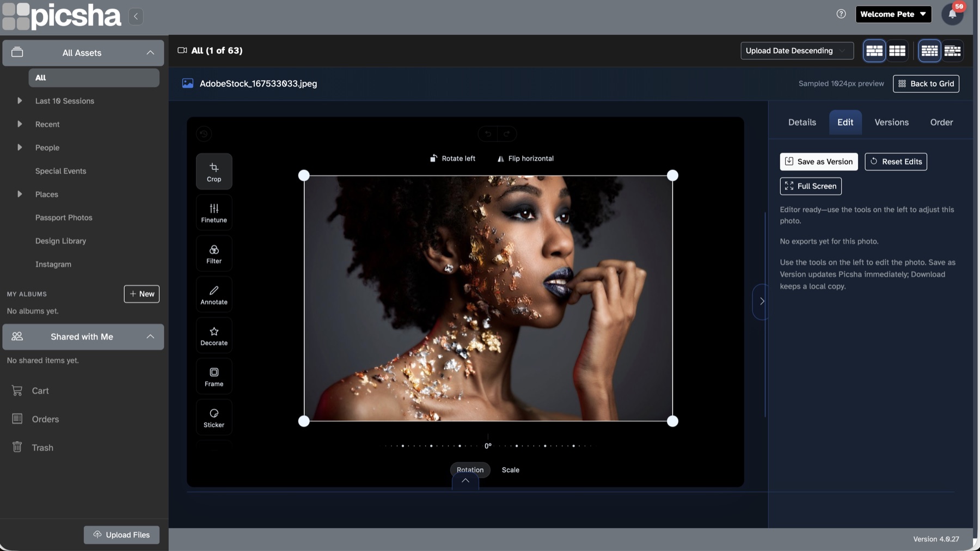980x551 pixels.
Task: Click the revert history icon in editor
Action: [x=204, y=134]
